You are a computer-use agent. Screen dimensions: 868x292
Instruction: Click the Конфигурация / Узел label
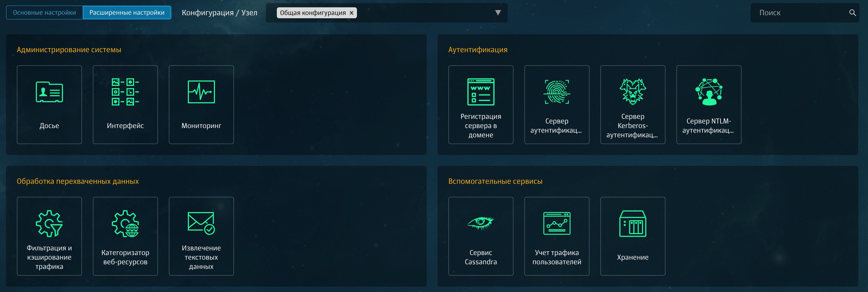click(219, 13)
